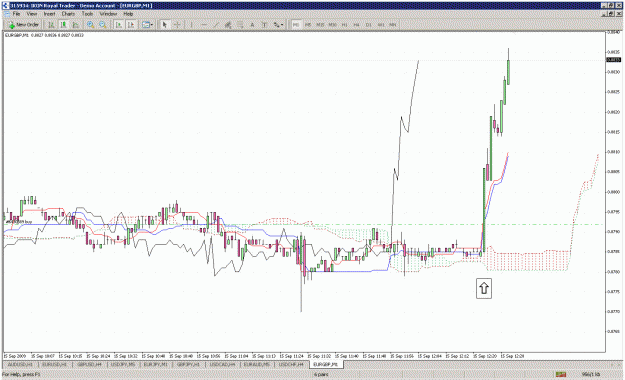Switch to the W1 timeframe

click(381, 25)
